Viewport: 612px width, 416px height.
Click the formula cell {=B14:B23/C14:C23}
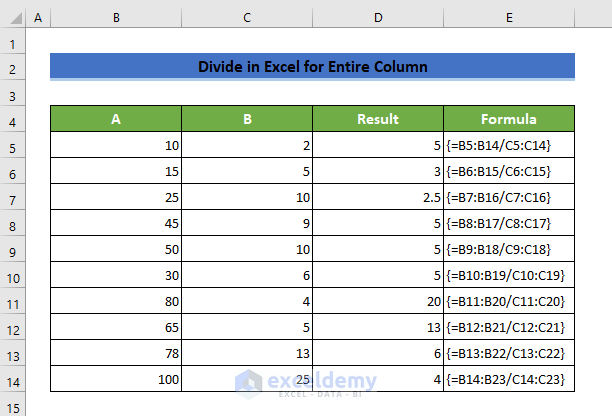[509, 380]
